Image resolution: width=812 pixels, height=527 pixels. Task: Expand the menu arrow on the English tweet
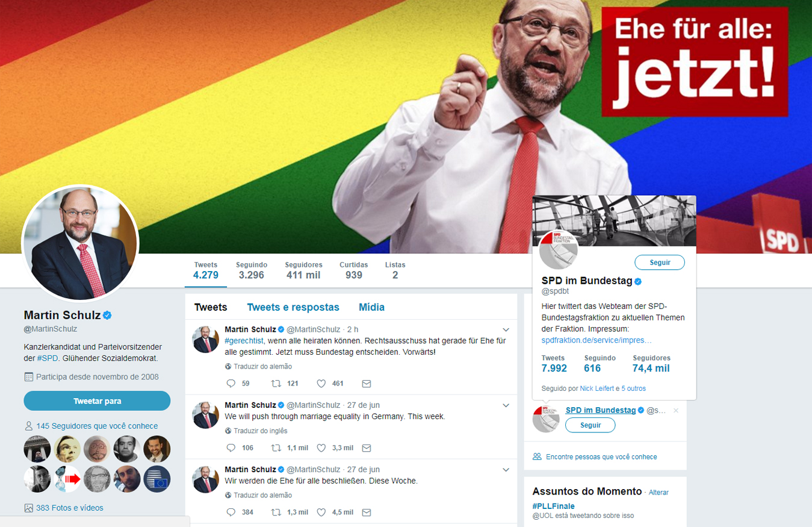(506, 405)
